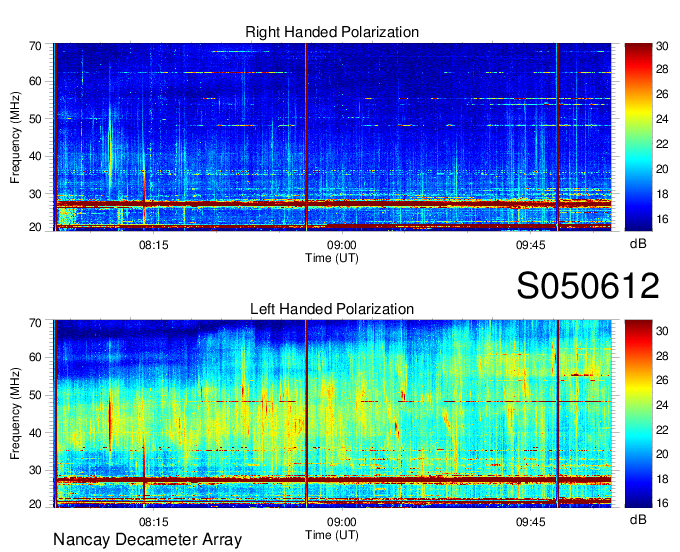680x552 pixels.
Task: Click "Time (UT)" label under Left Handed plot
Action: click(332, 535)
